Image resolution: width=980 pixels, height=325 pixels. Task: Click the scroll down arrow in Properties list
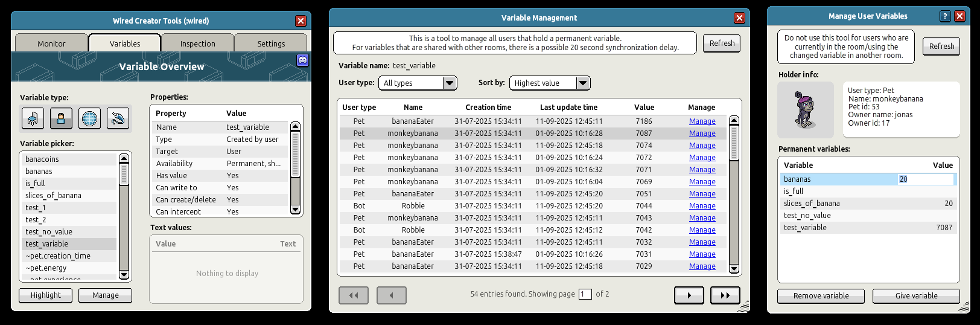(295, 210)
